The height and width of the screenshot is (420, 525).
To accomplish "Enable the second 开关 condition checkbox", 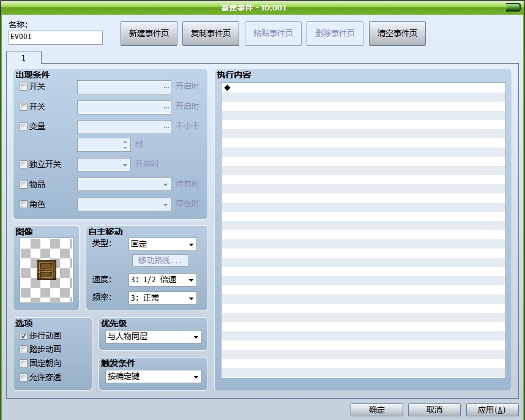I will 23,107.
